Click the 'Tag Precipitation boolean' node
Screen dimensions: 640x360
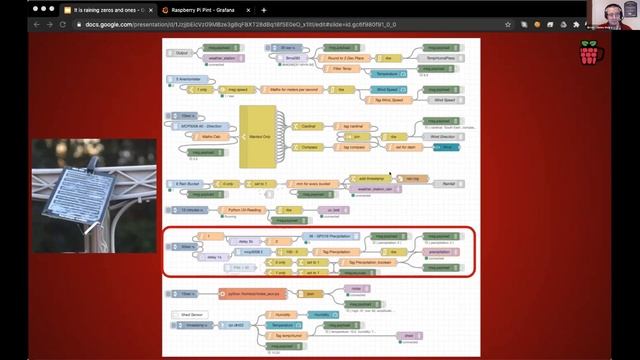click(367, 262)
